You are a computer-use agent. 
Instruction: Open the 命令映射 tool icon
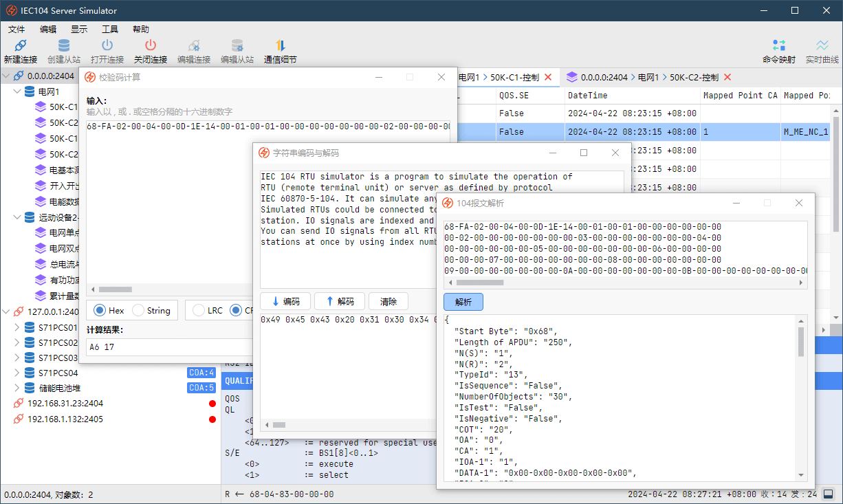click(x=778, y=46)
